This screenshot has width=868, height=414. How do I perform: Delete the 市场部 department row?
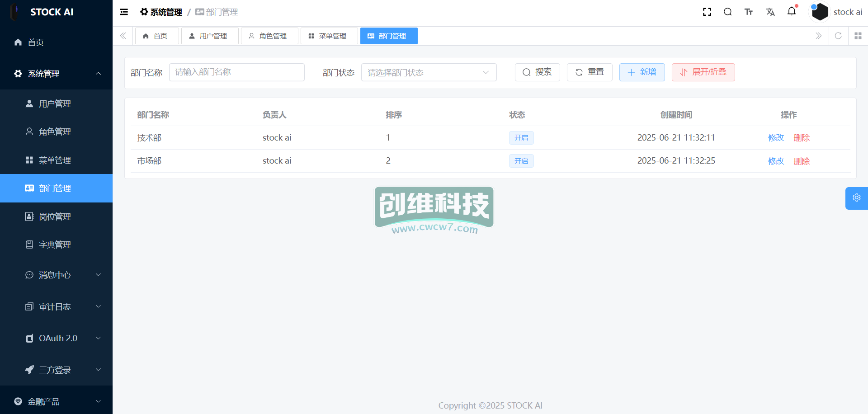click(x=802, y=161)
